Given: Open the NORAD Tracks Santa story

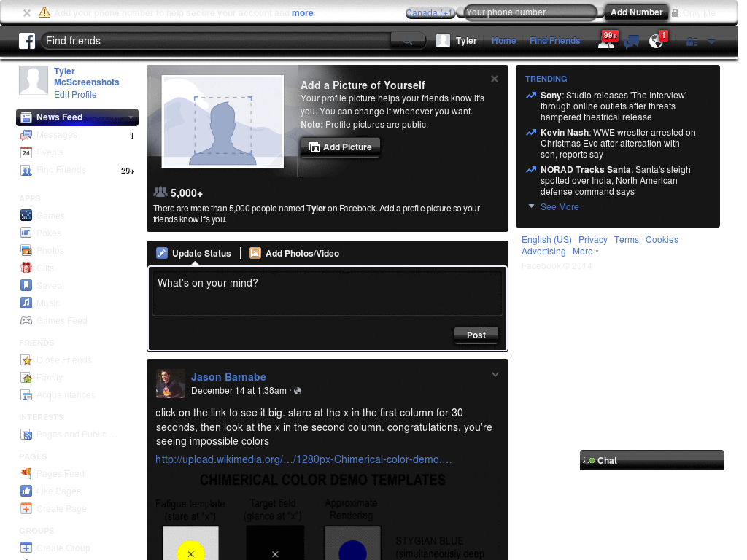Looking at the screenshot, I should 615,181.
